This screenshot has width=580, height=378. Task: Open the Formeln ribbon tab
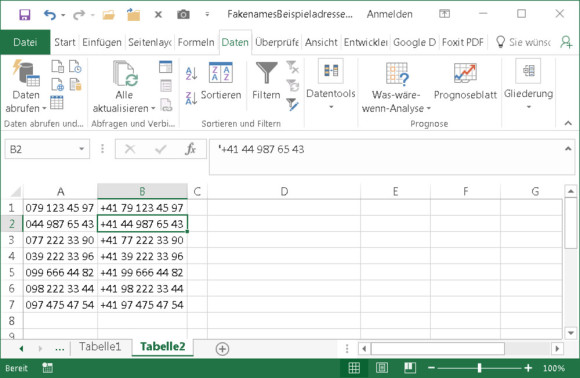click(196, 42)
